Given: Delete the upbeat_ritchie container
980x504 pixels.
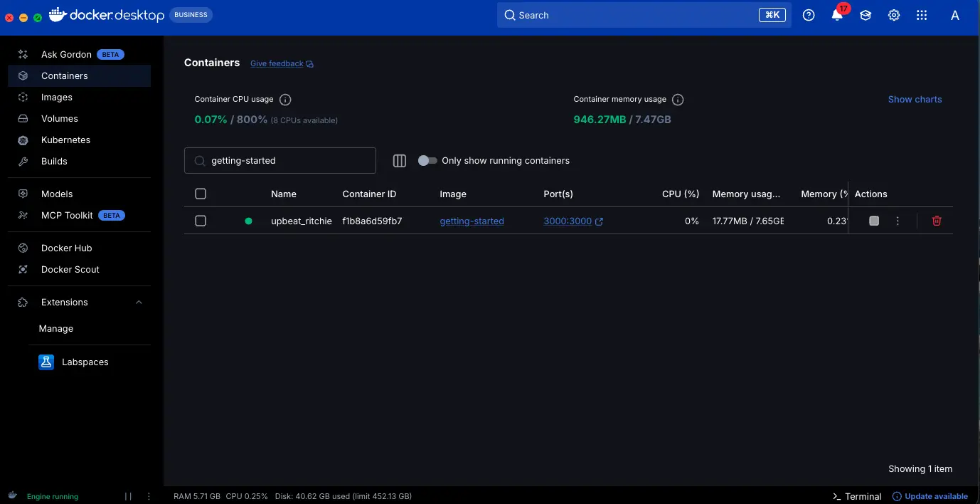Looking at the screenshot, I should click(x=936, y=221).
